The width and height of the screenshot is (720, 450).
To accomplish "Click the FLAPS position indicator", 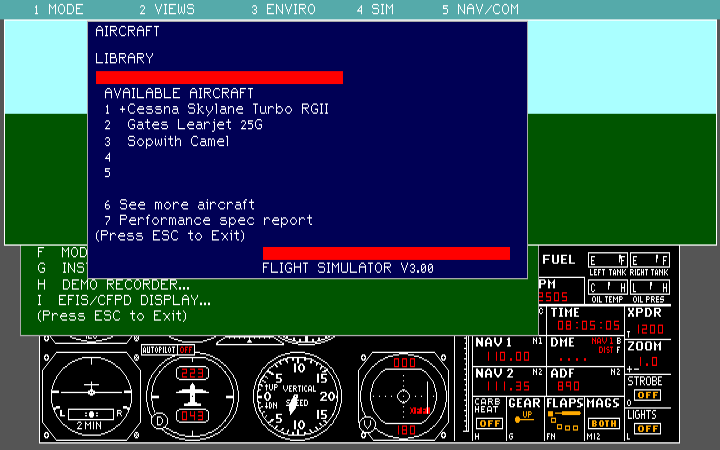I will 564,420.
